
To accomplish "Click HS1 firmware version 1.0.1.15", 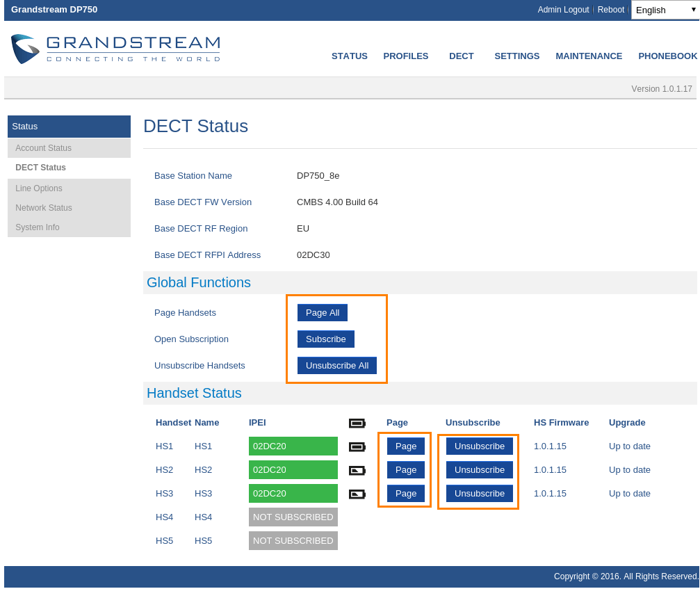I will click(x=550, y=446).
